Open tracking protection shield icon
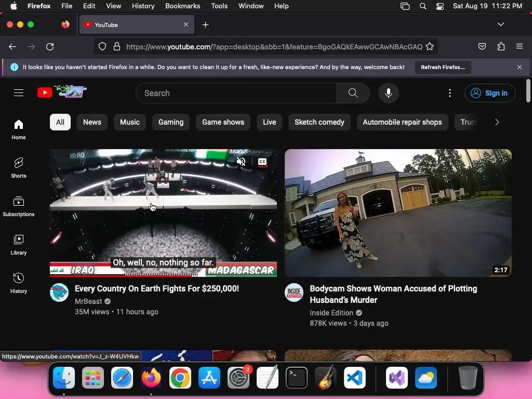Viewport: 532px width, 399px height. click(102, 46)
